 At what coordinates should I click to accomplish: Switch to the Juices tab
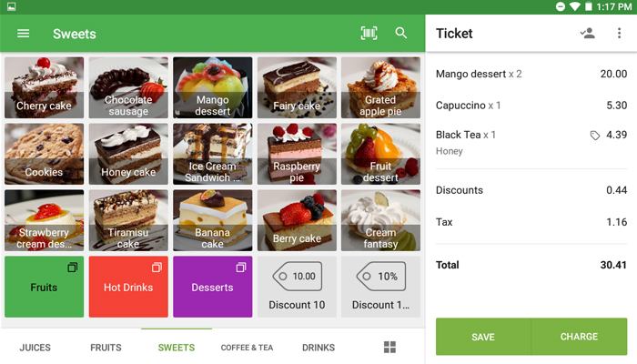coord(35,348)
